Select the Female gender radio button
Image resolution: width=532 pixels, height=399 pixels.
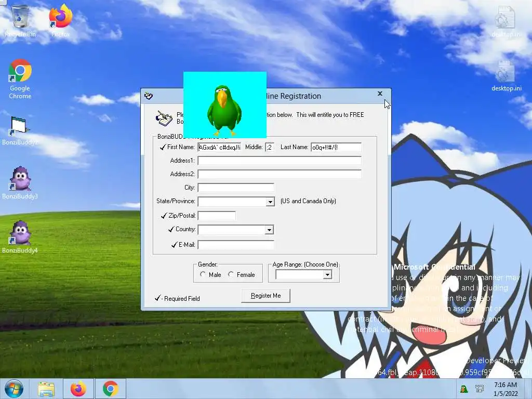(231, 274)
